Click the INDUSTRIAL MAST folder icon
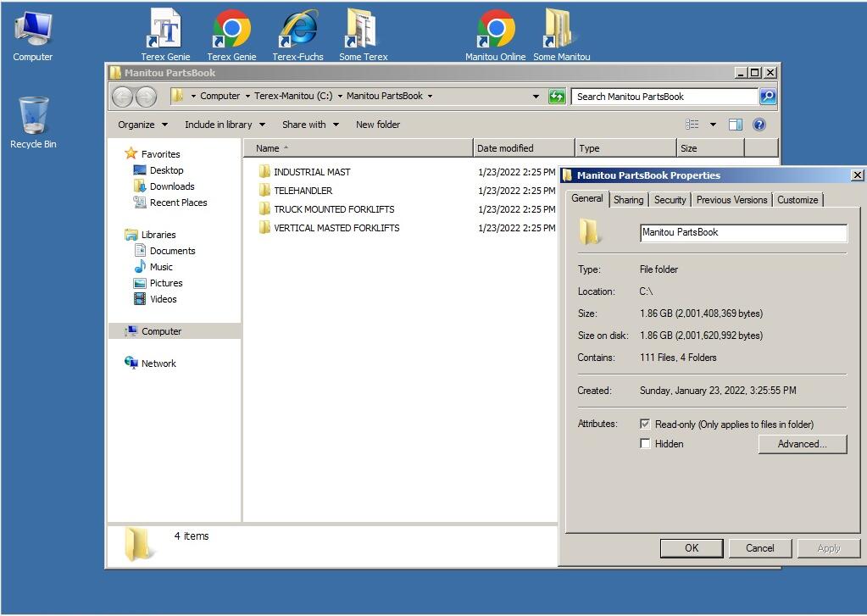The height and width of the screenshot is (616, 867). (265, 171)
